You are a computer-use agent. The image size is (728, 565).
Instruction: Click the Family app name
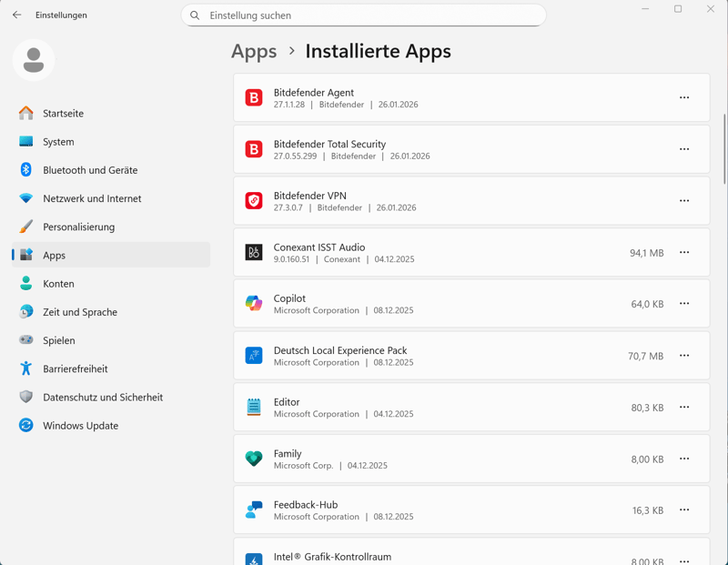point(288,454)
